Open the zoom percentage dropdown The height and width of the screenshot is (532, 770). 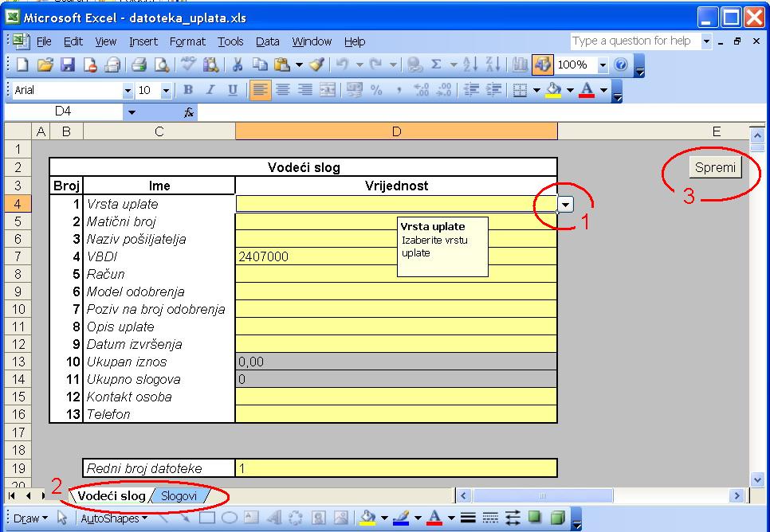(603, 65)
